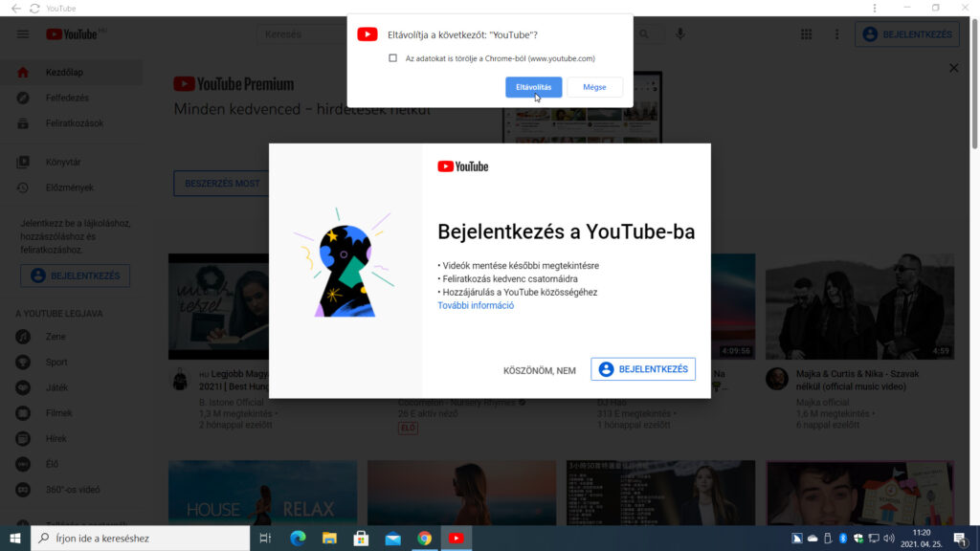This screenshot has width=980, height=551.
Task: Click the BESZERZÉS MOST button
Action: pos(222,184)
